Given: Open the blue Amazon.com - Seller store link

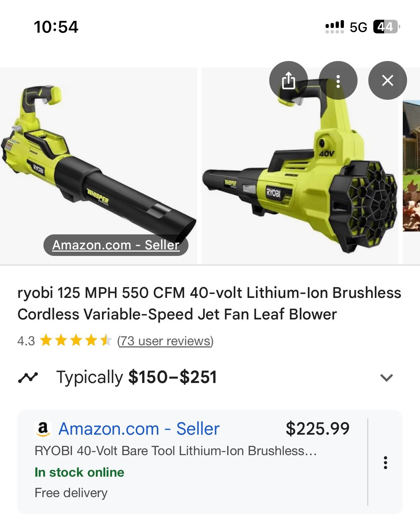Looking at the screenshot, I should pyautogui.click(x=139, y=429).
